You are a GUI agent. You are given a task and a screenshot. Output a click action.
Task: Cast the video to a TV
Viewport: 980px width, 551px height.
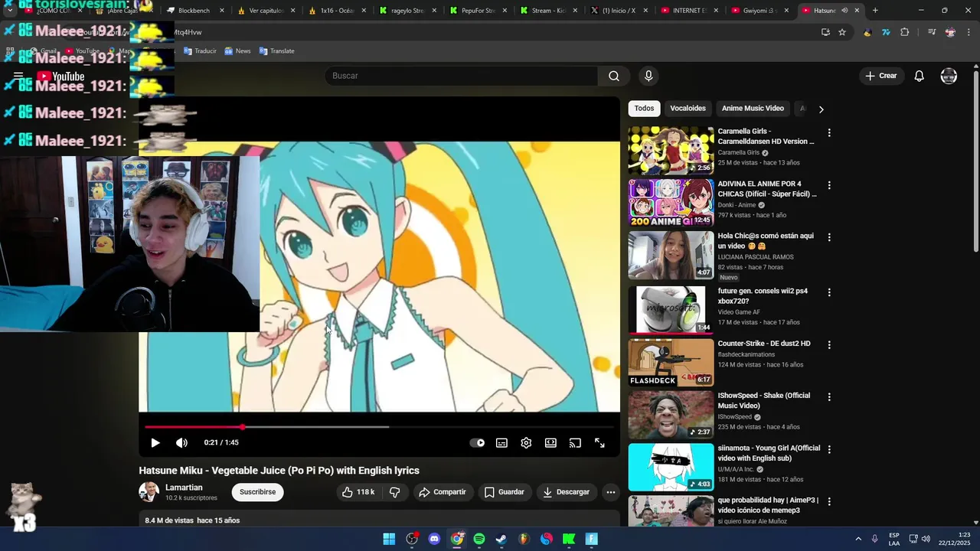[x=575, y=442]
